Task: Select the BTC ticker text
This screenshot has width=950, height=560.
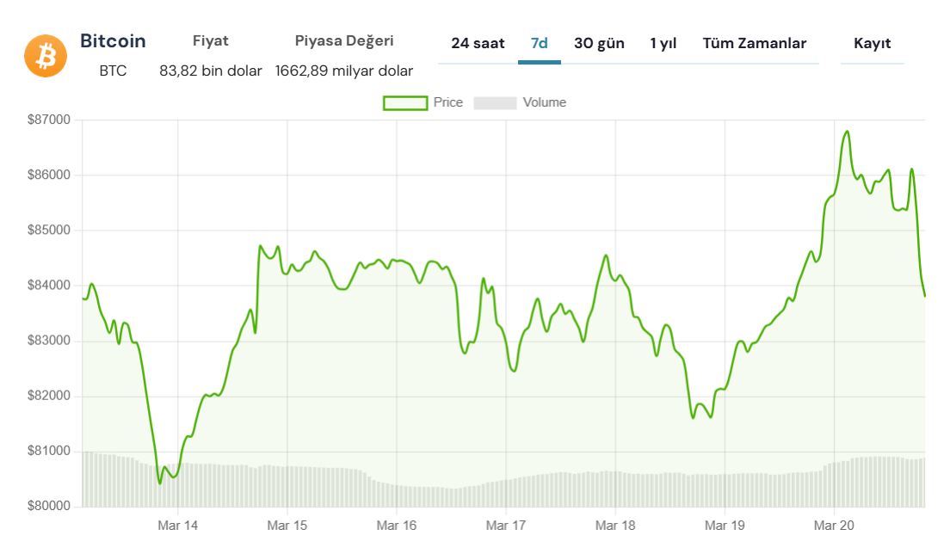Action: (113, 71)
